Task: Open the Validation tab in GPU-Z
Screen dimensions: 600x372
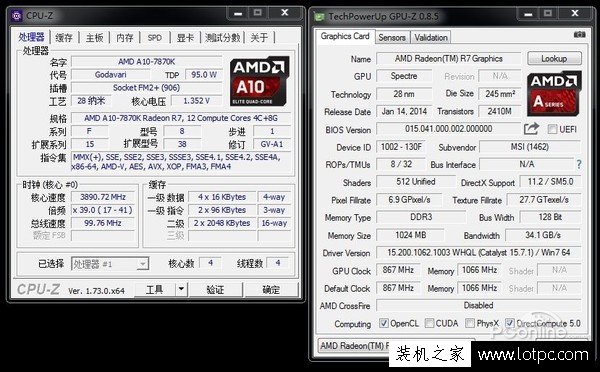Action: pos(431,38)
